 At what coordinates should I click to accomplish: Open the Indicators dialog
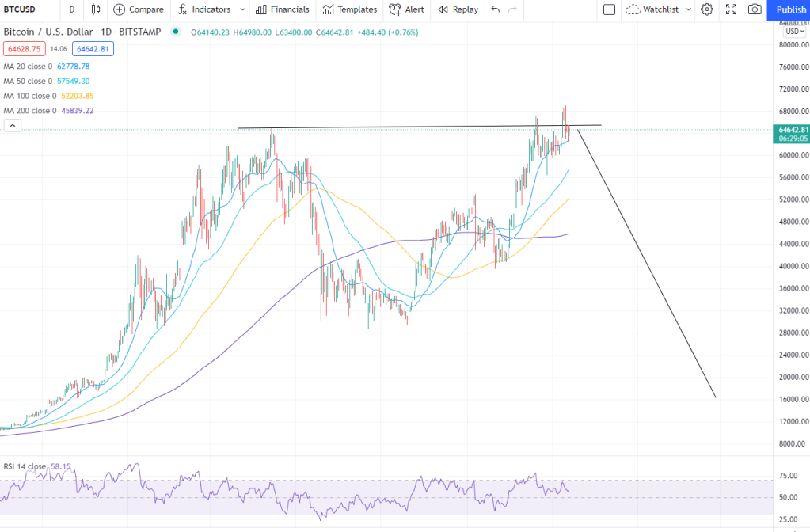click(x=204, y=9)
